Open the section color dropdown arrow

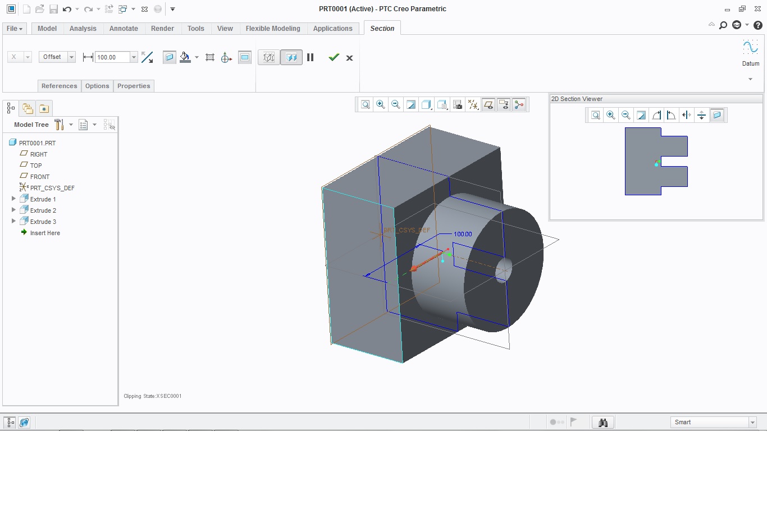point(197,57)
